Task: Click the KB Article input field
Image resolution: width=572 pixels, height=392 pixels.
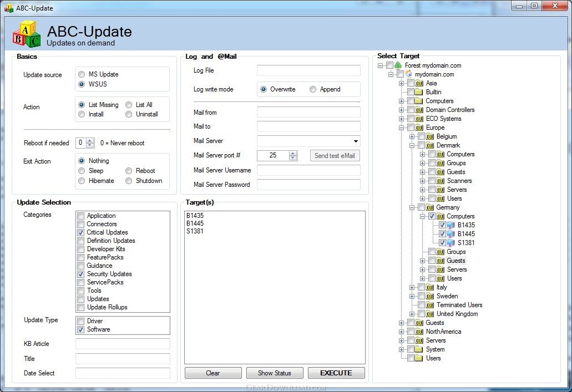Action: 123,344
